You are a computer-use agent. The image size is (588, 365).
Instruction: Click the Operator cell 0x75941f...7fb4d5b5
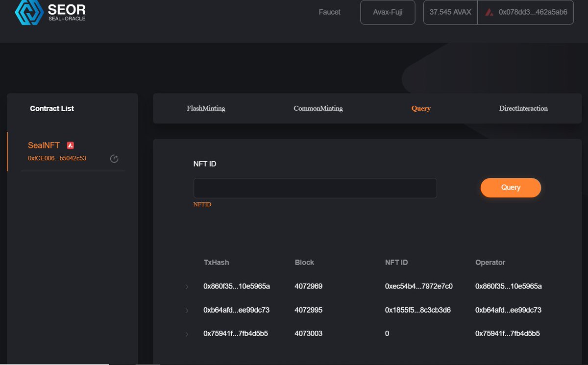coord(508,334)
